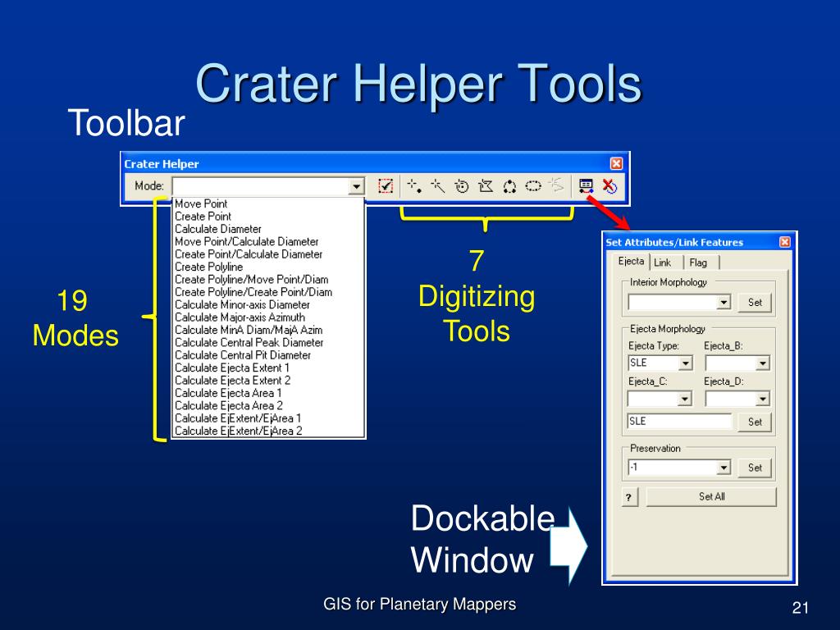This screenshot has width=840, height=630.
Task: Pick Calculate Ejecta Area 1 mode
Action: point(268,393)
